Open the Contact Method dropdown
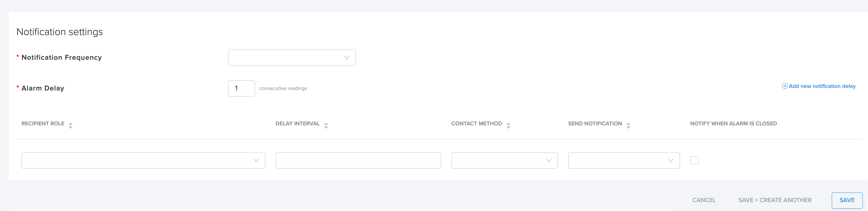Viewport: 868px width, 211px height. click(504, 160)
